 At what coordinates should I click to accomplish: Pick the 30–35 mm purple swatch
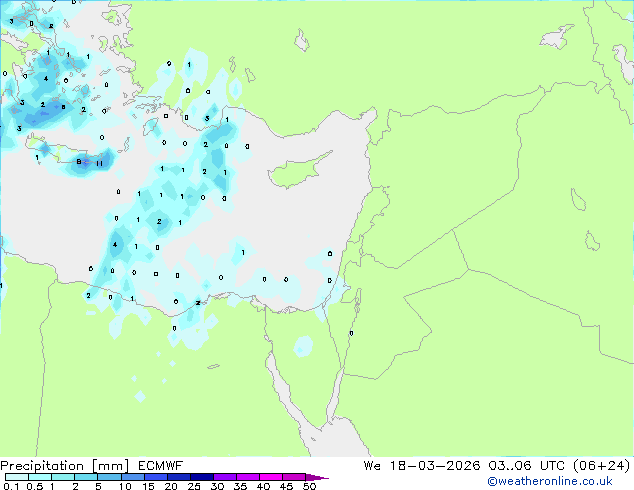point(225,477)
